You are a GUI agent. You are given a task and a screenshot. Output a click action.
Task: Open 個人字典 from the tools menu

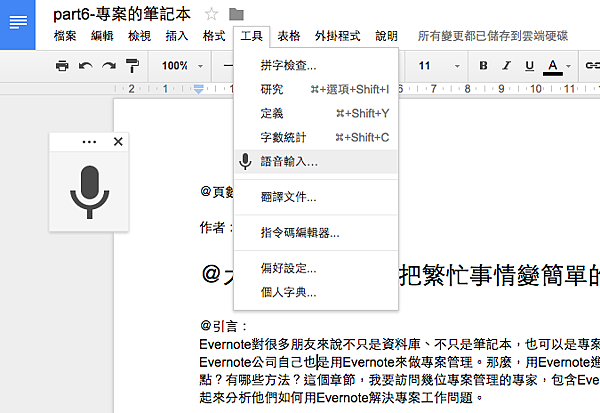click(x=316, y=292)
